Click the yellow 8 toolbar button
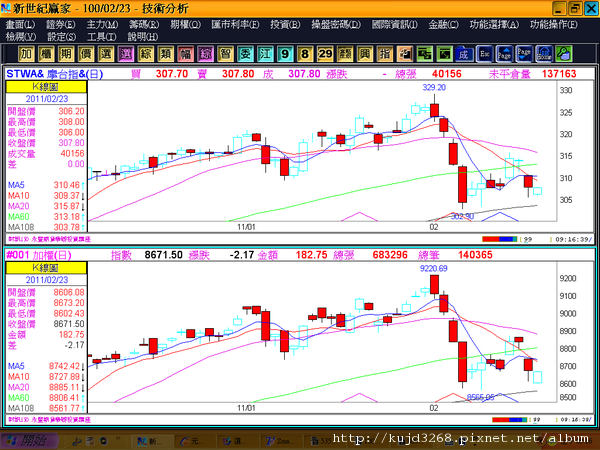 point(305,54)
